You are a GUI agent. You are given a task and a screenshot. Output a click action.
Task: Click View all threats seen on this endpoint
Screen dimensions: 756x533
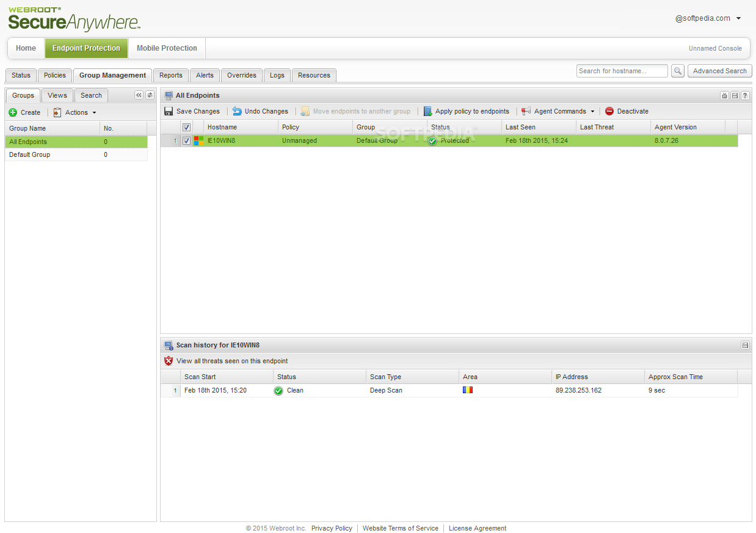pyautogui.click(x=232, y=361)
